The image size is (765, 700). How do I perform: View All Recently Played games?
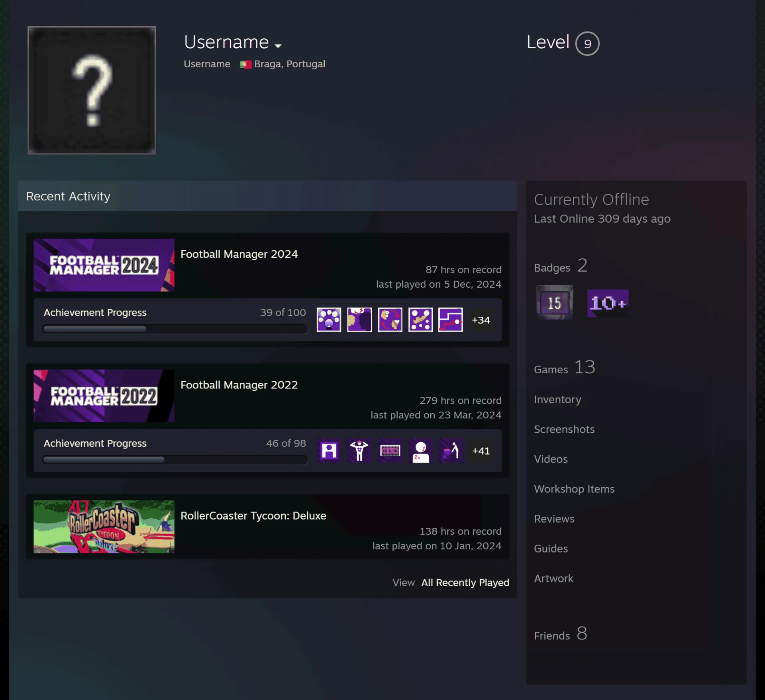point(465,582)
